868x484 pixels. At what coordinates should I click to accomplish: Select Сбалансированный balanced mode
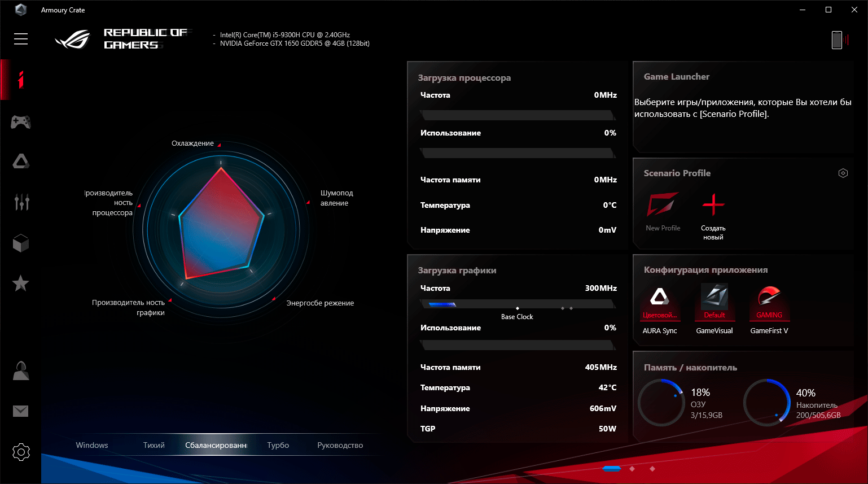pos(216,445)
